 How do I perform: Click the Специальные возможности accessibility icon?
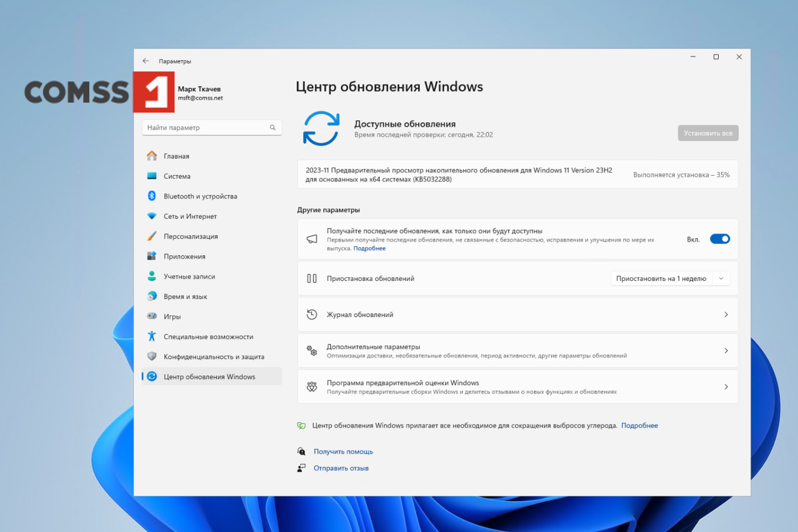click(x=152, y=336)
